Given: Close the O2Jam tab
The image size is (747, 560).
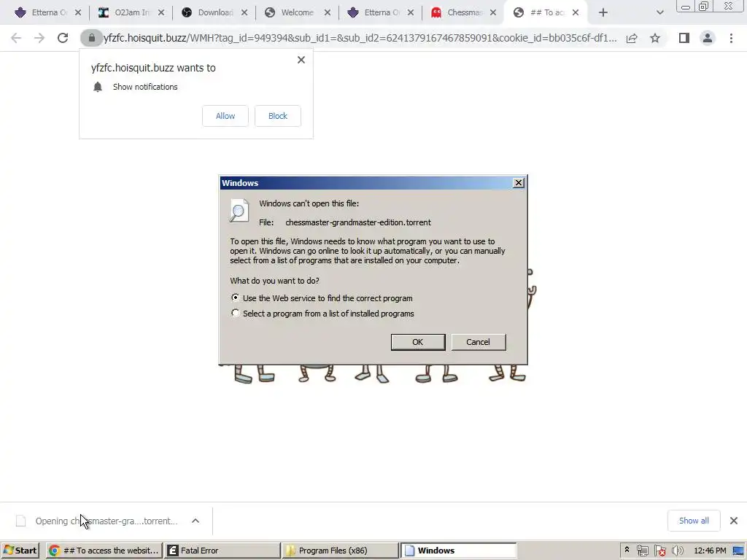Looking at the screenshot, I should 161,13.
